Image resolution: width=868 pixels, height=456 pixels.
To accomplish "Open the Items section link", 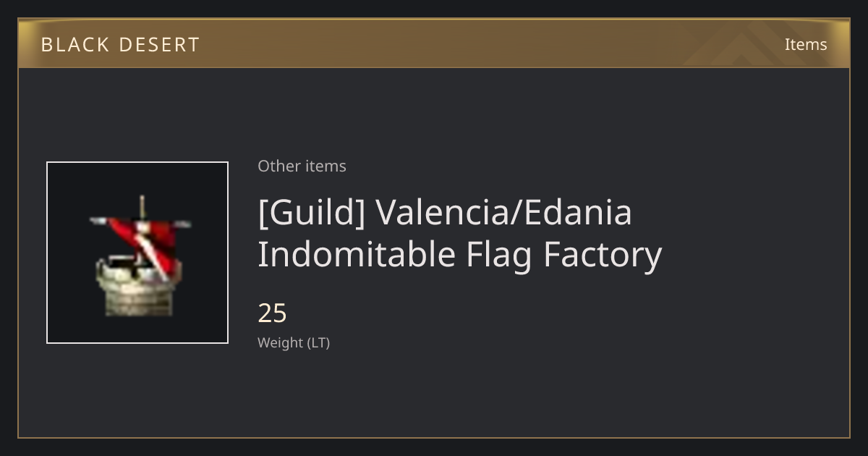I will click(806, 44).
